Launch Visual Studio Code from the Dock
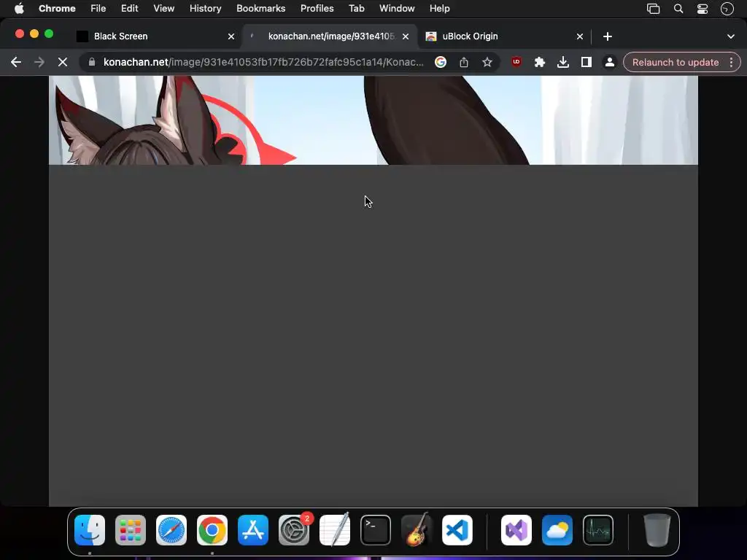This screenshot has height=560, width=747. tap(457, 530)
